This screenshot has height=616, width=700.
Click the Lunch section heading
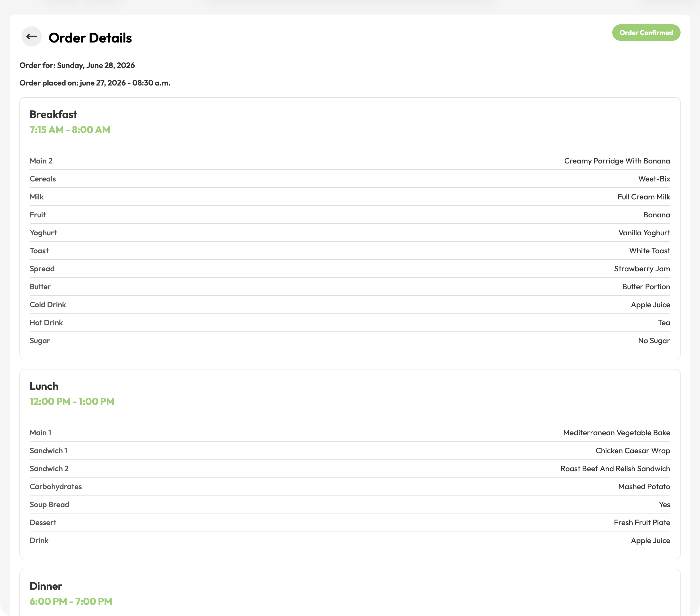click(44, 386)
